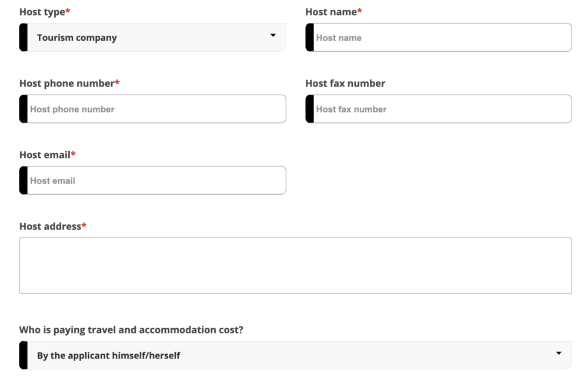Open the Host type dropdown

[153, 38]
